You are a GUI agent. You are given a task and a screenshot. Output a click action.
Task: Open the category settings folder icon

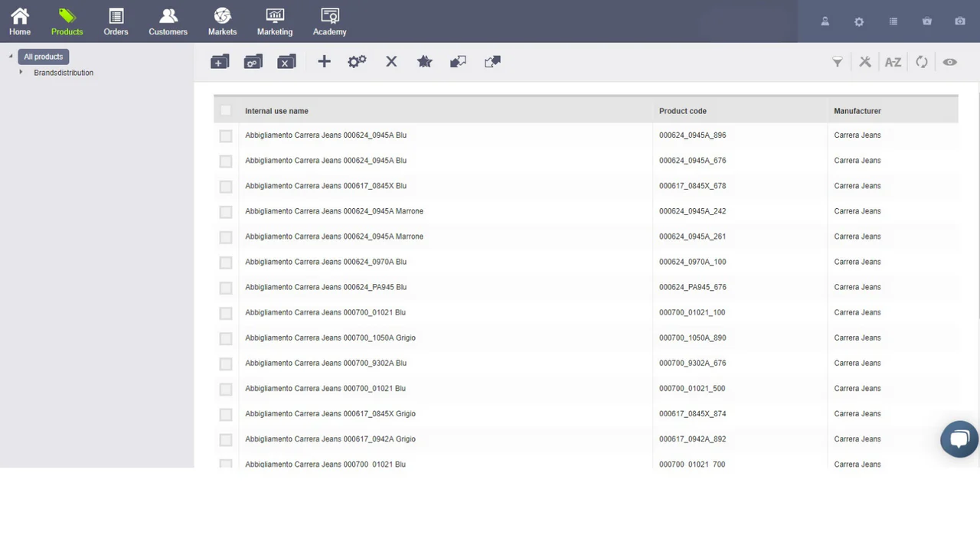point(253,62)
